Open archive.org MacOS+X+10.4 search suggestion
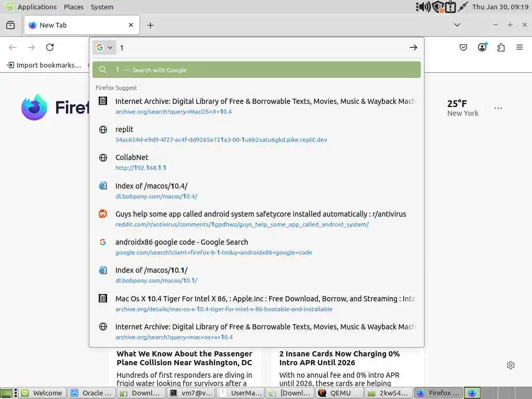532x399 pixels. 257,106
